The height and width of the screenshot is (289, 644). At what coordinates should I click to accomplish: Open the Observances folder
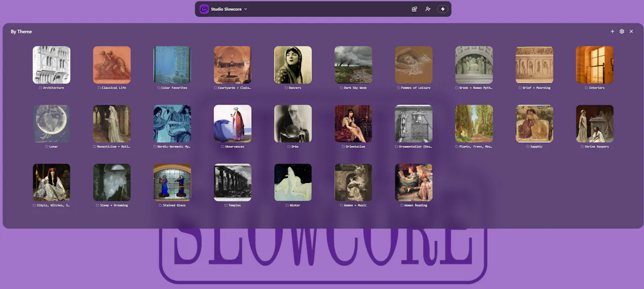(232, 123)
